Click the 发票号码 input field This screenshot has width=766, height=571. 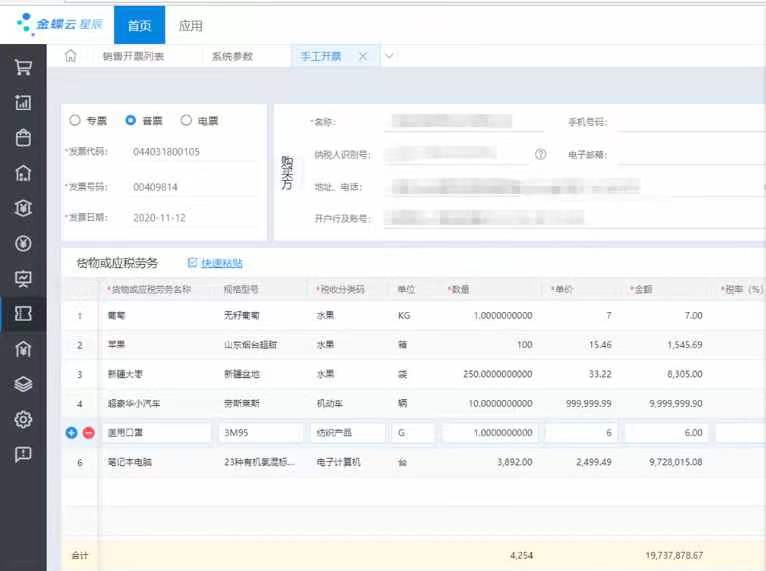(190, 186)
